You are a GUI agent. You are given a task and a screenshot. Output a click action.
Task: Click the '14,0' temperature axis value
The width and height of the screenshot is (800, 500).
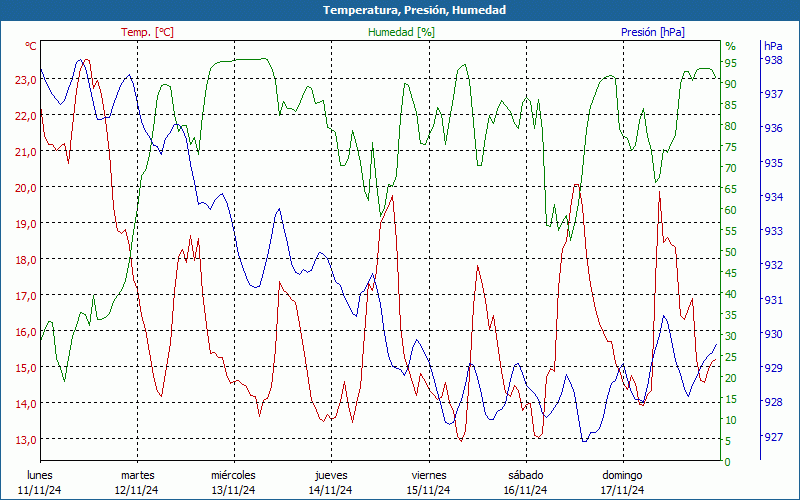[27, 404]
